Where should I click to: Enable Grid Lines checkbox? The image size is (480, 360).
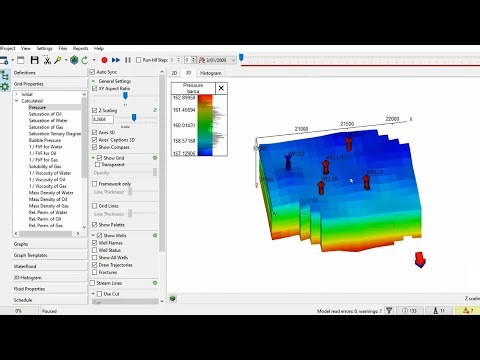pyautogui.click(x=94, y=206)
